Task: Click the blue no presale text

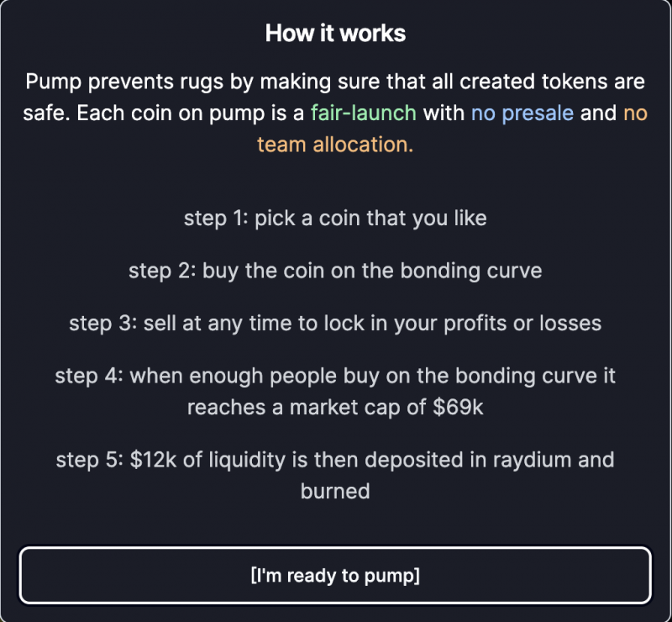Action: pos(522,113)
